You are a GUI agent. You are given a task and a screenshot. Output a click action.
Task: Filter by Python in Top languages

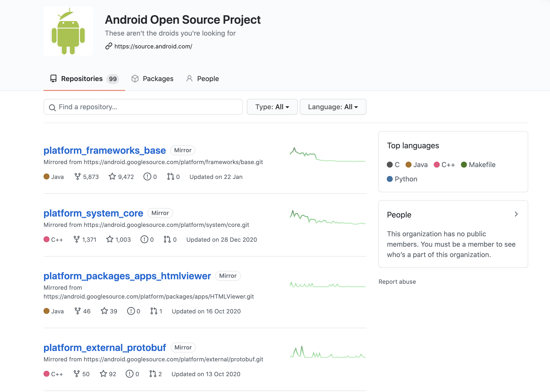pos(402,179)
